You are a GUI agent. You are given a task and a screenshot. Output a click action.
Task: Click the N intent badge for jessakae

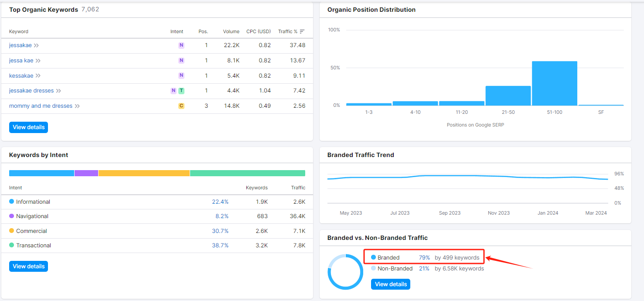(181, 45)
